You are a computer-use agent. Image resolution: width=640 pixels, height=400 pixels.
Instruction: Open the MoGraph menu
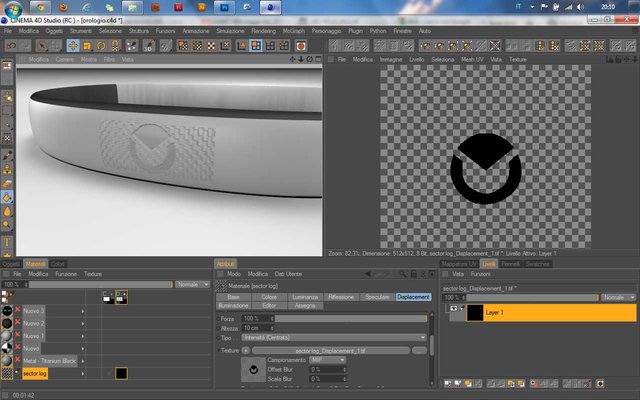(293, 31)
